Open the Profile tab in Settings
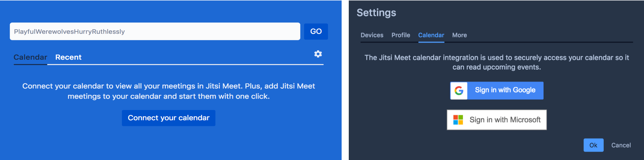 (x=401, y=35)
